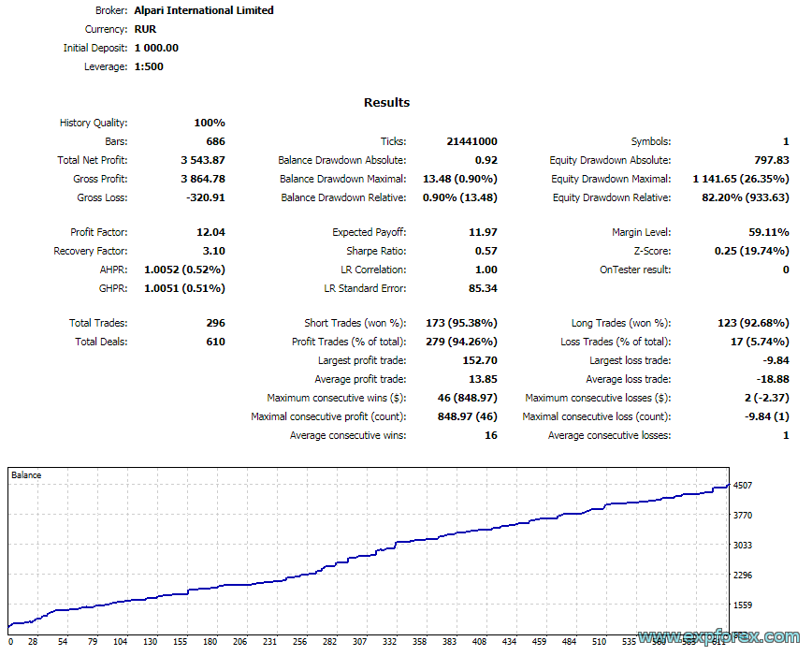Click Gross Profit value 3 864.78
This screenshot has width=812, height=656.
(x=202, y=179)
